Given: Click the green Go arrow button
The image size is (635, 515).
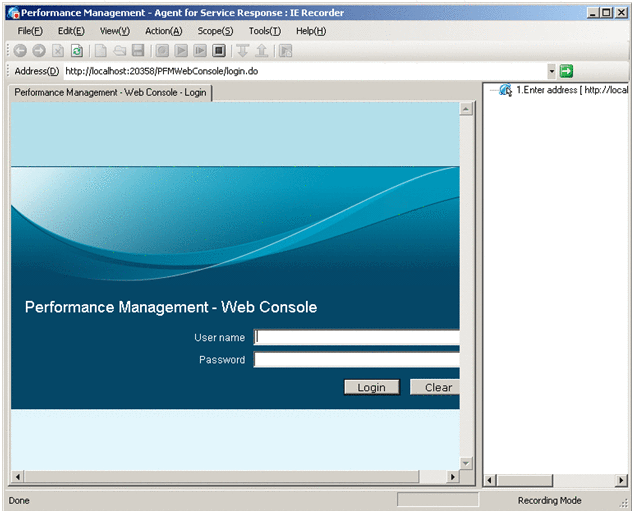Looking at the screenshot, I should [567, 71].
